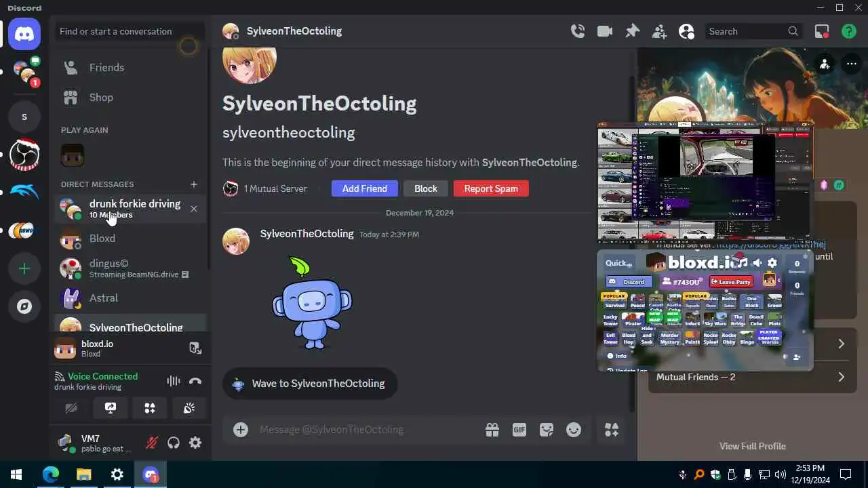Click Add Friend button
Image resolution: width=868 pixels, height=488 pixels.
pyautogui.click(x=365, y=188)
